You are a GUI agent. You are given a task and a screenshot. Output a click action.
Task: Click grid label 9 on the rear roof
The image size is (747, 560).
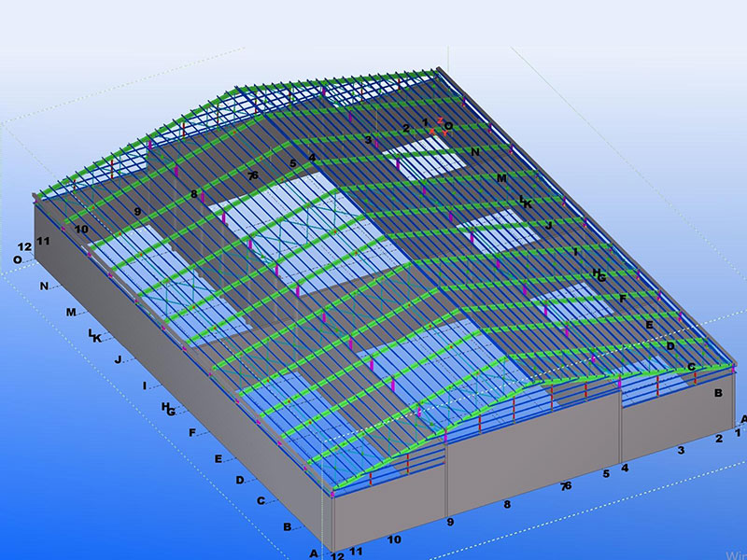click(137, 212)
